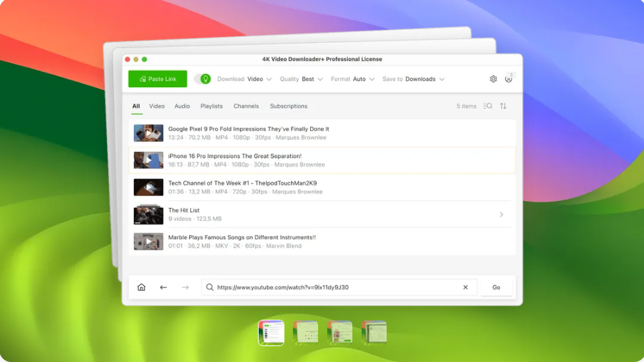Open the Format Auto dropdown
The height and width of the screenshot is (362, 644).
coord(352,79)
